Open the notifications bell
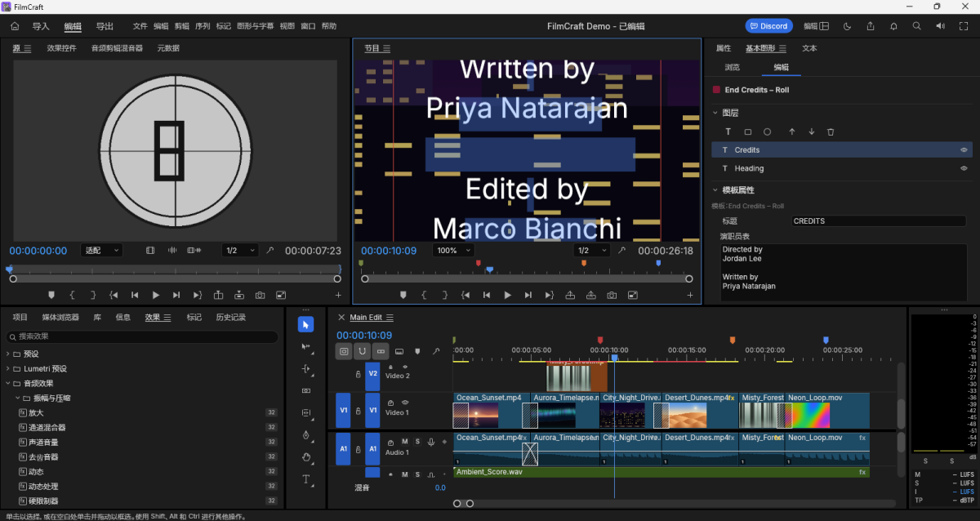Viewport: 980px width, 521px height. 894,26
